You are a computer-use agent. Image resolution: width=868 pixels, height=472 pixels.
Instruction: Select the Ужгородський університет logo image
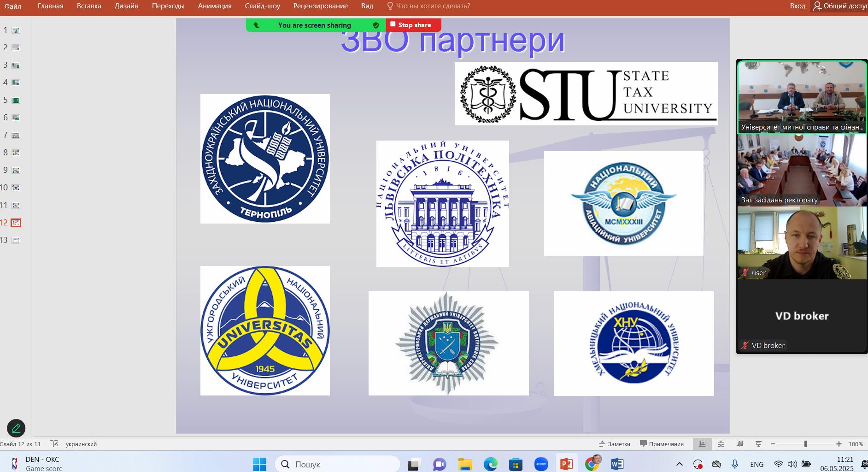click(265, 330)
